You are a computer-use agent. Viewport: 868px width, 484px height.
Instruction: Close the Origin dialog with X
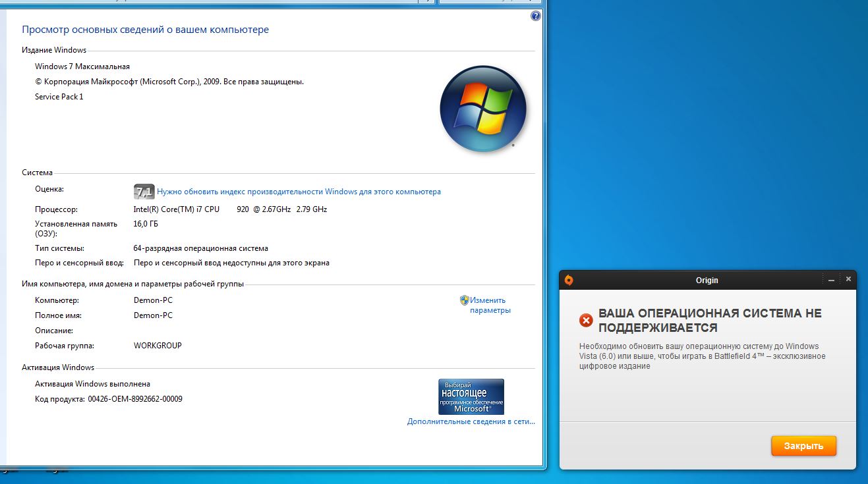848,279
